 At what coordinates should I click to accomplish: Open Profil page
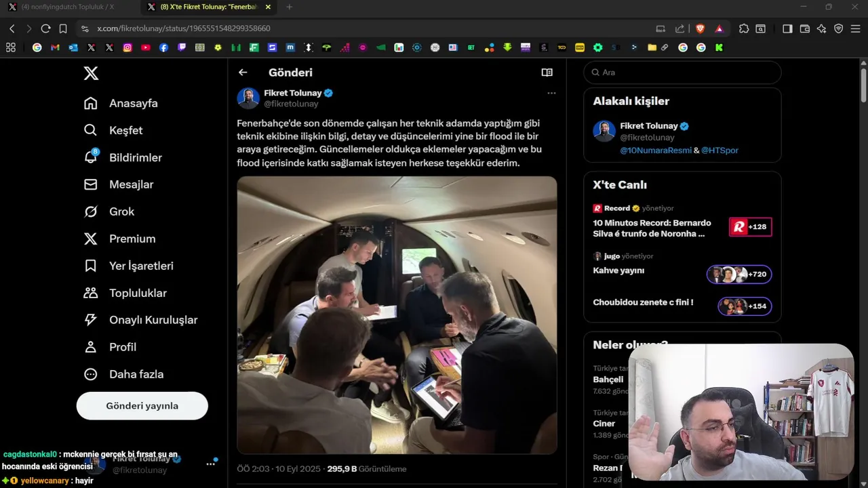[x=110, y=347]
